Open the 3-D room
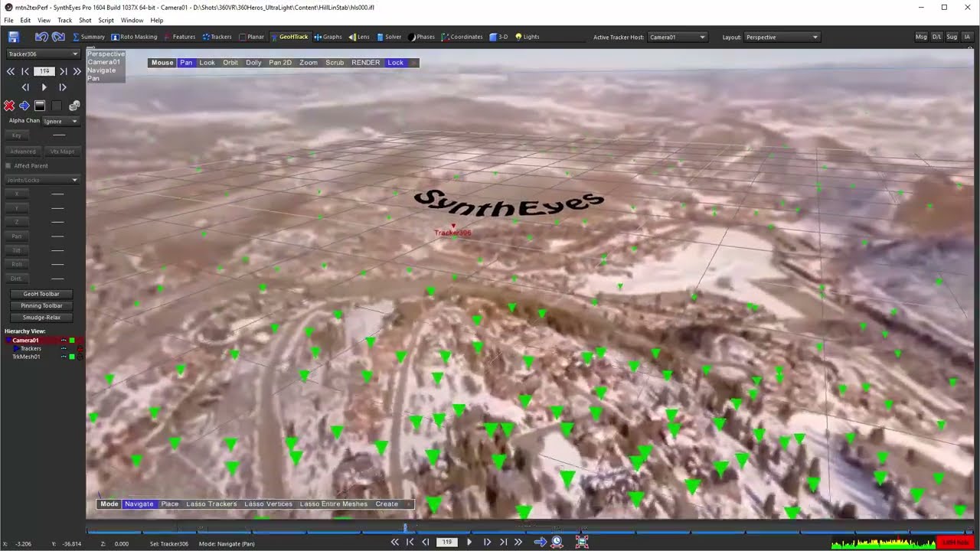Viewport: 980px width, 551px height. (x=498, y=37)
